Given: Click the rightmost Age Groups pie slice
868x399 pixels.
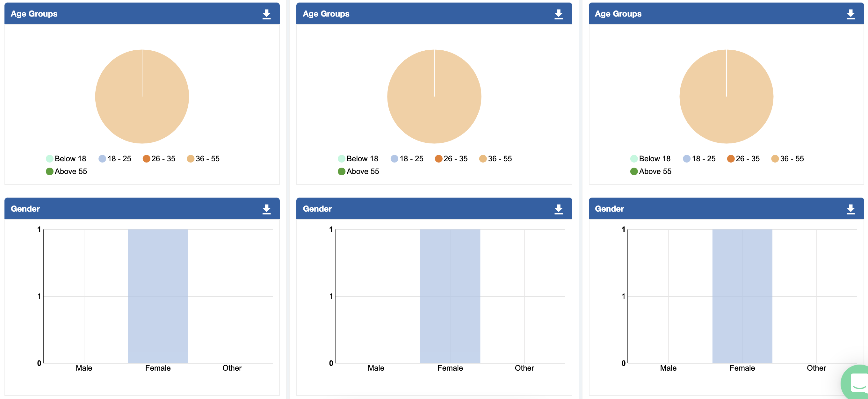Looking at the screenshot, I should click(726, 96).
